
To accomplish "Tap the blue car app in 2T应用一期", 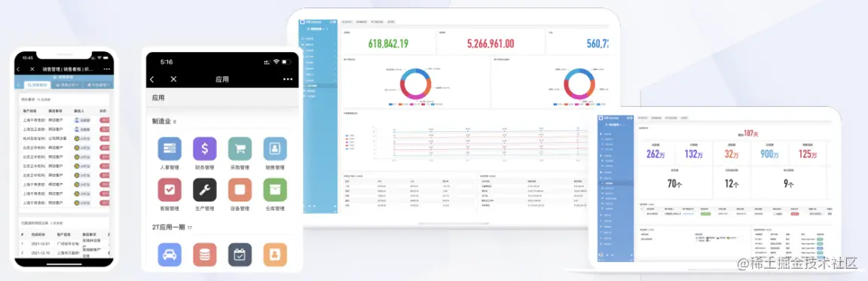I will pos(170,255).
